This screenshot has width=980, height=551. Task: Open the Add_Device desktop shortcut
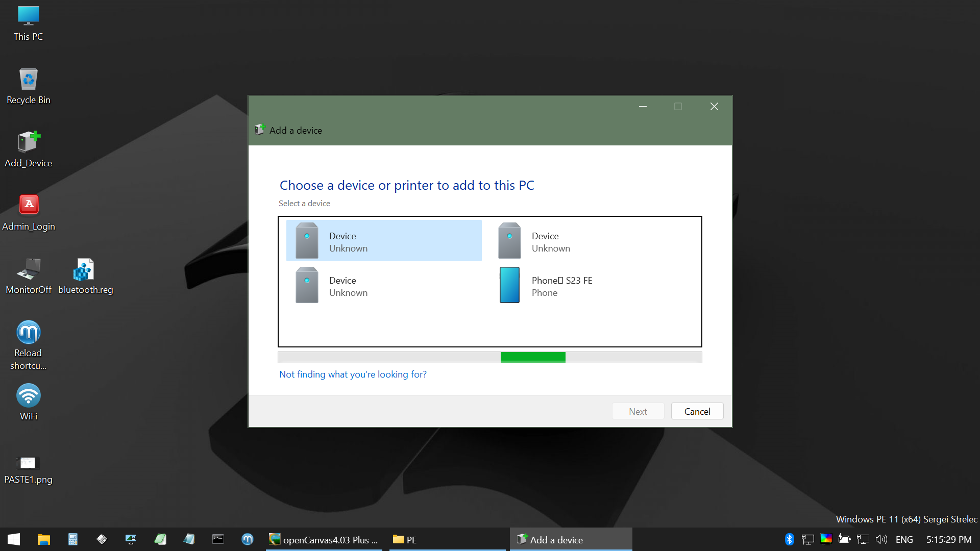(29, 148)
